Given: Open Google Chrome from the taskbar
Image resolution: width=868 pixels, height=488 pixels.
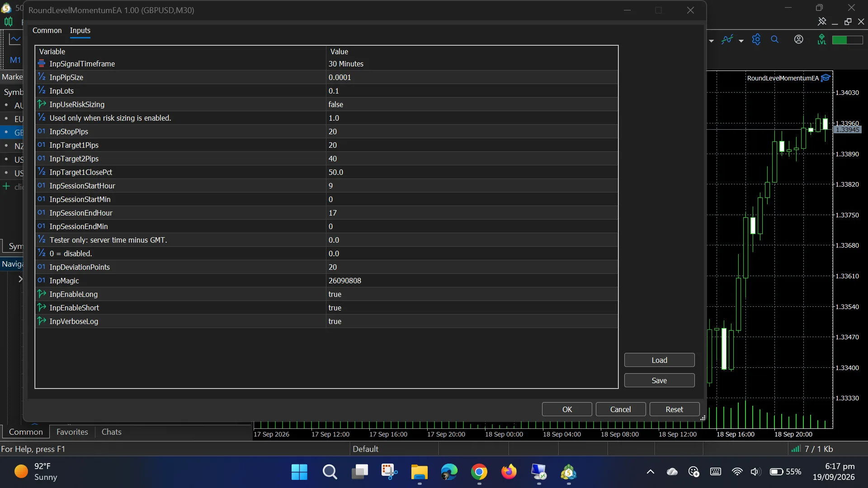Looking at the screenshot, I should click(x=479, y=472).
